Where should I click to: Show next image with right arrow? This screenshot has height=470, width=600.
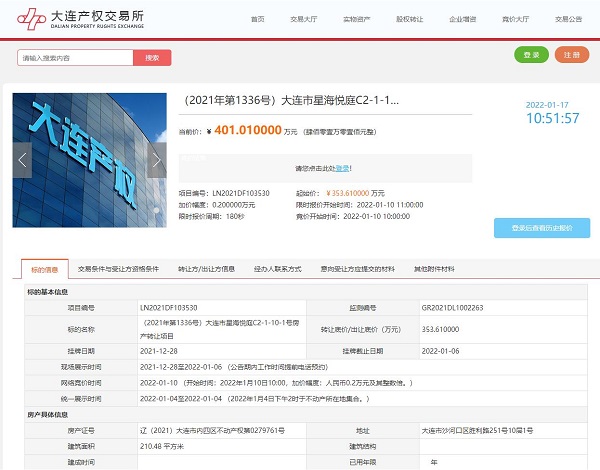click(x=157, y=160)
